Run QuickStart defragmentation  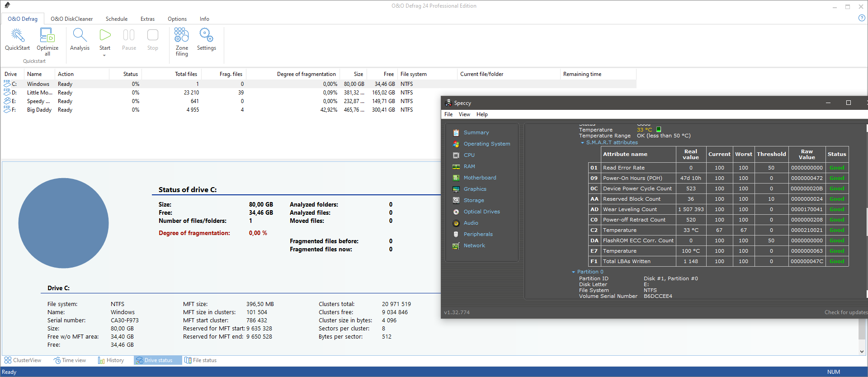coord(17,39)
